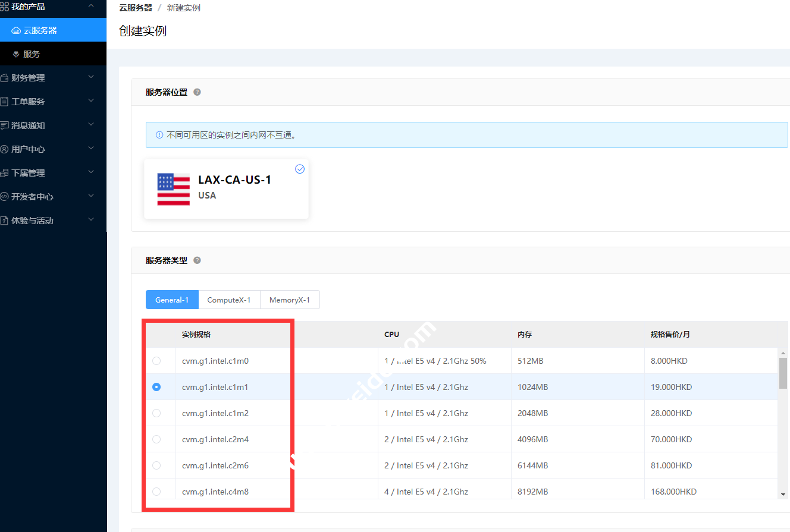Collapse the 我的产品 section chevron

click(91, 6)
